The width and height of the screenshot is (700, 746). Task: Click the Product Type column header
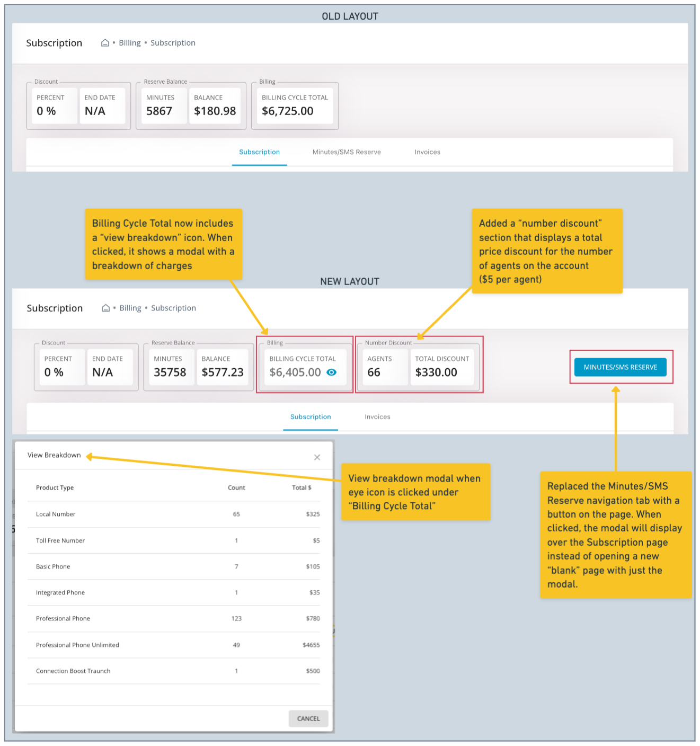55,488
